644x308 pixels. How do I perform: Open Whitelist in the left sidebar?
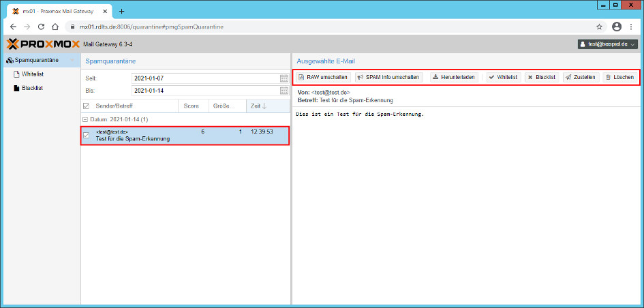coord(33,74)
